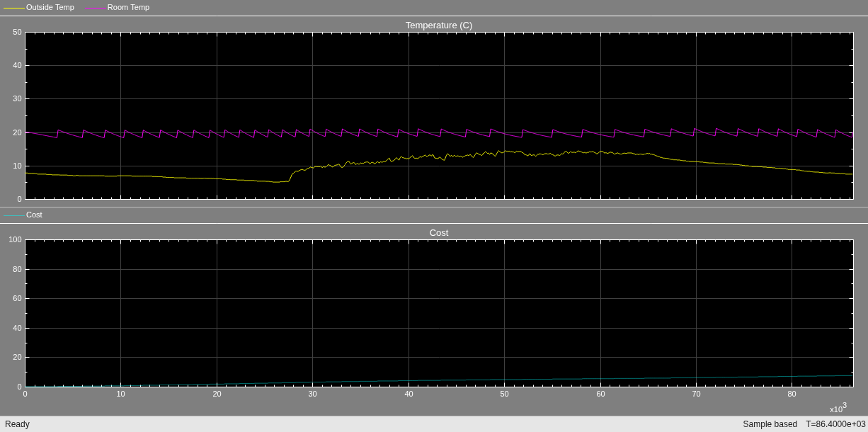This screenshot has height=432, width=868.
Task: Select the 'Temperature (C)' plot title
Action: tap(439, 25)
